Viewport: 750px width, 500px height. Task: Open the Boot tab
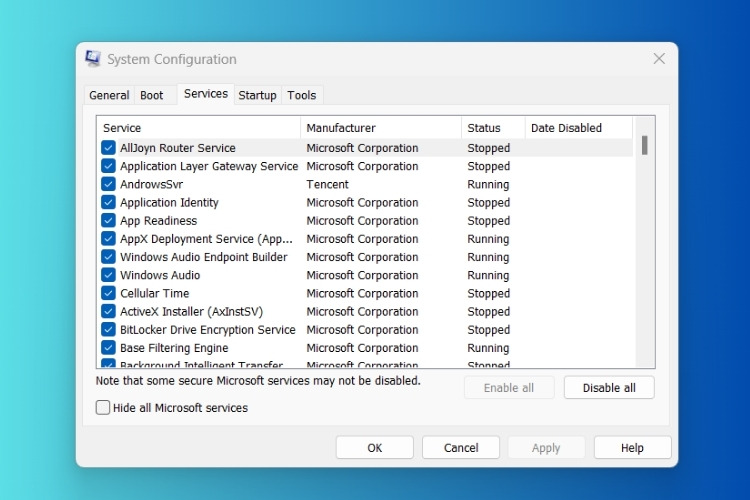click(152, 95)
